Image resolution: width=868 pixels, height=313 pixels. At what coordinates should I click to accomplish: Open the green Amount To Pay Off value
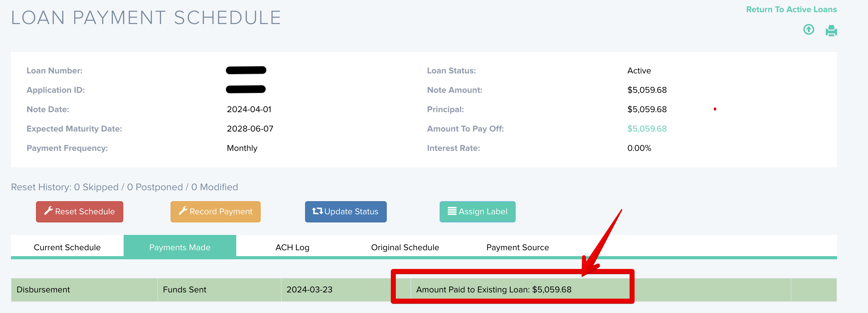tap(647, 129)
